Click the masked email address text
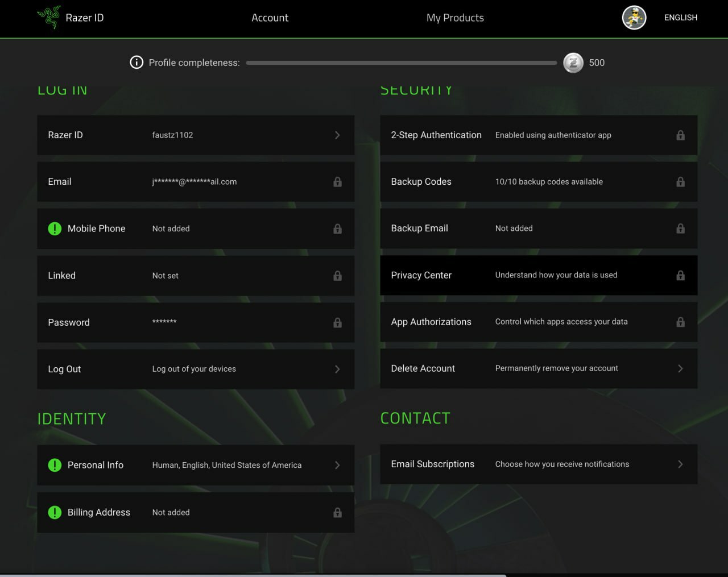 195,182
